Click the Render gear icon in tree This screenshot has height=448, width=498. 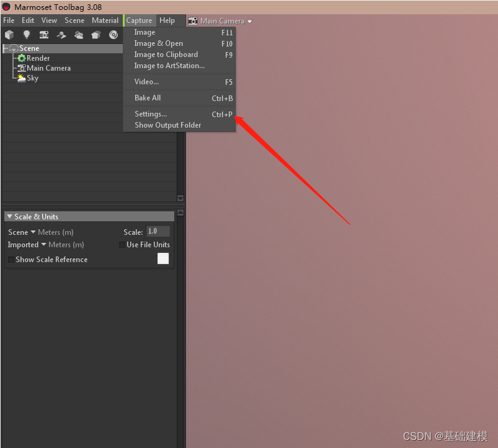(x=22, y=58)
